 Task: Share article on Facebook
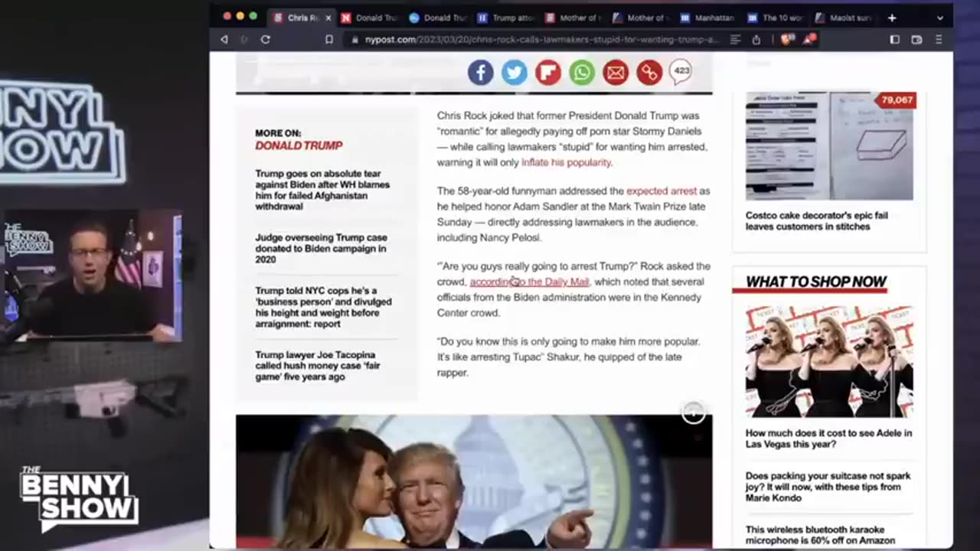click(481, 73)
